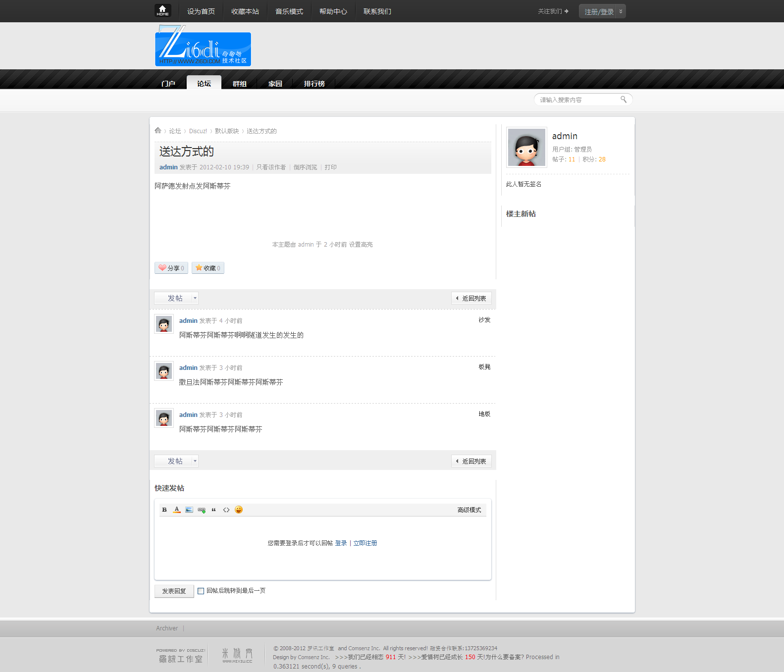
Task: Click the Powered by Discuz footer logo
Action: click(x=181, y=656)
